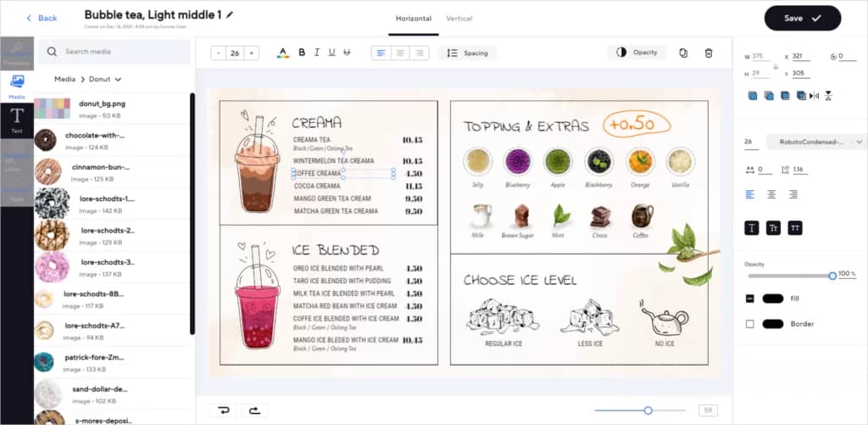The height and width of the screenshot is (425, 868).
Task: Open the Border color swatch
Action: [773, 324]
